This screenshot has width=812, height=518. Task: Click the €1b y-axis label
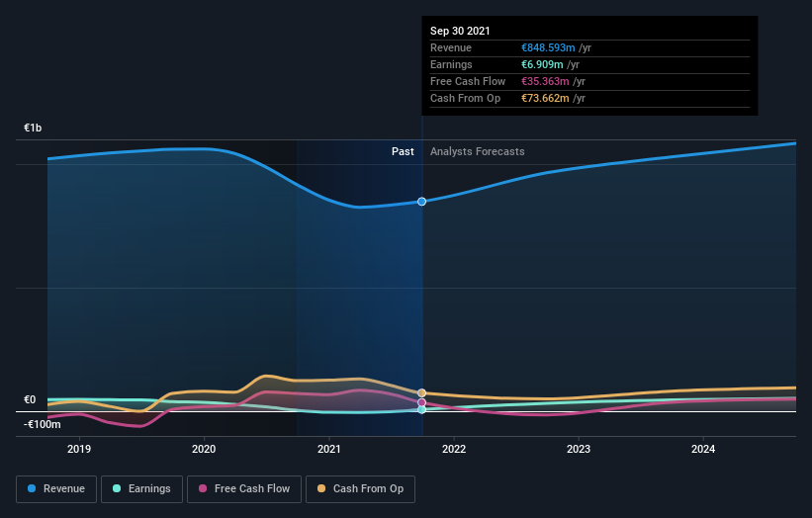click(33, 128)
